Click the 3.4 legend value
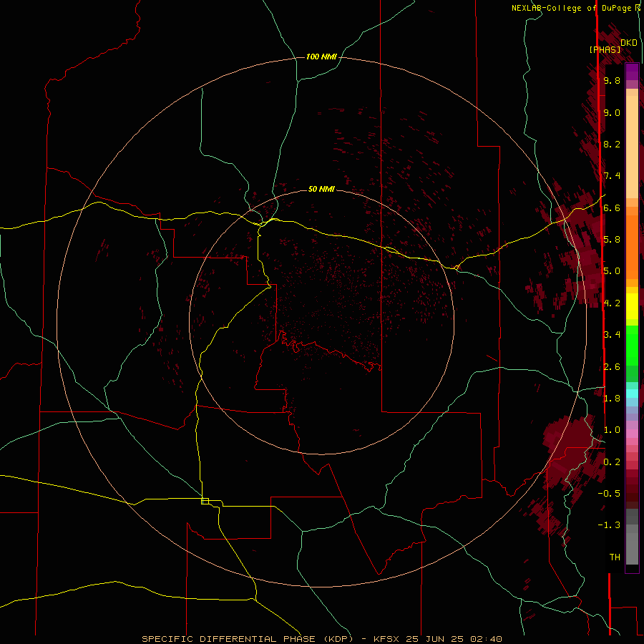 coord(612,334)
